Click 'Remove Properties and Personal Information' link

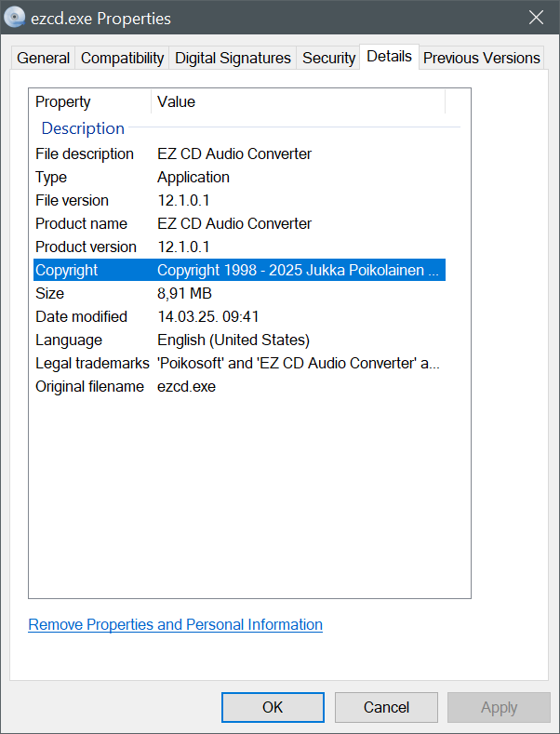[175, 624]
